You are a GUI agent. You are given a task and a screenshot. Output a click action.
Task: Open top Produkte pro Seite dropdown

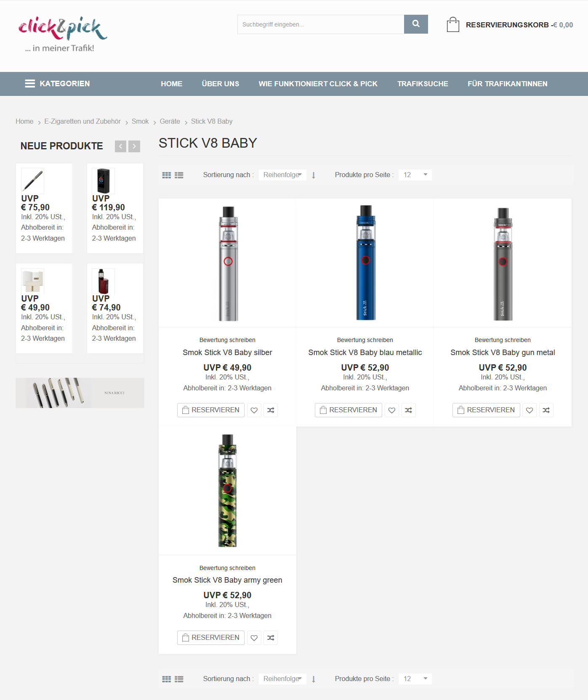point(415,175)
